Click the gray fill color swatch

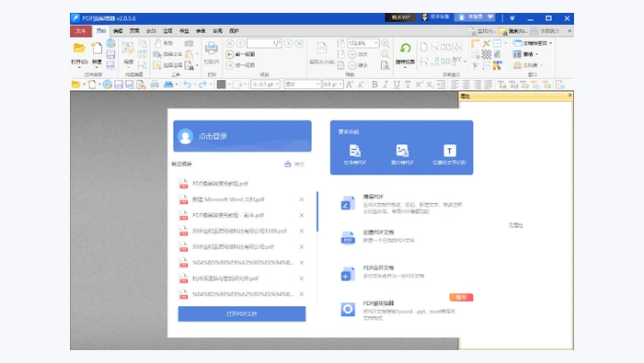[221, 85]
